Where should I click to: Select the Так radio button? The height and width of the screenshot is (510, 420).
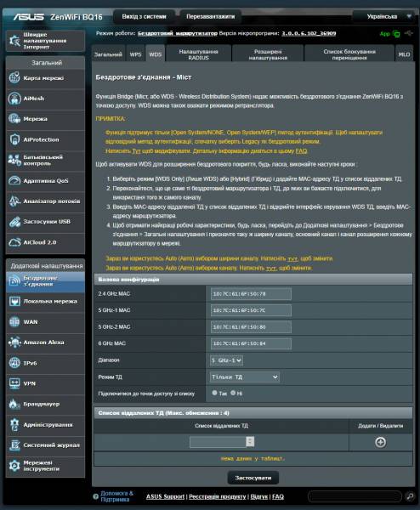coord(215,393)
